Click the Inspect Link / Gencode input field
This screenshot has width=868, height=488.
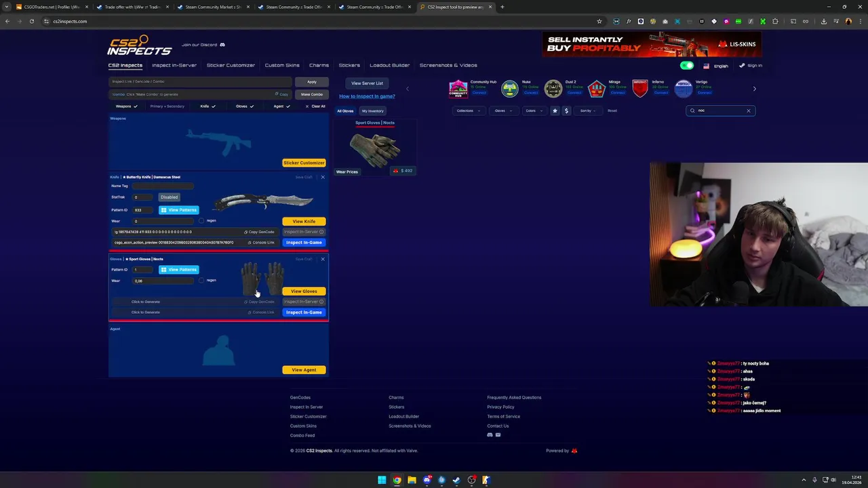pos(201,81)
